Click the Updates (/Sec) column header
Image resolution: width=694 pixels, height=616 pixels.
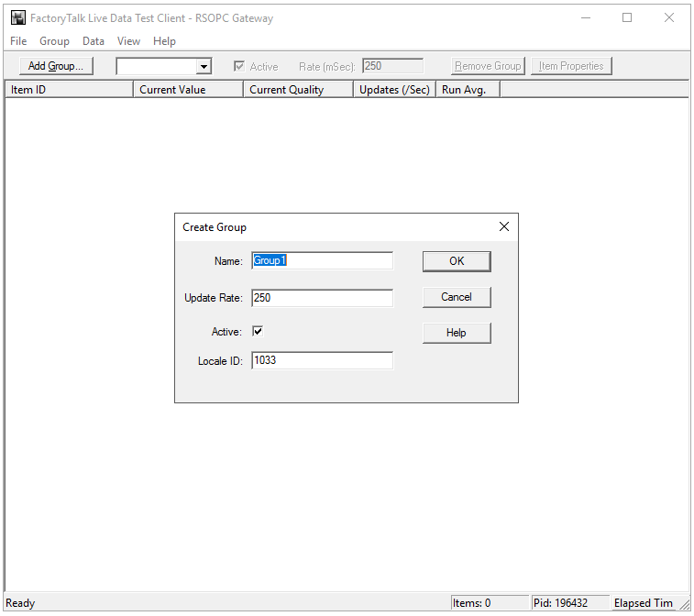[x=394, y=90]
